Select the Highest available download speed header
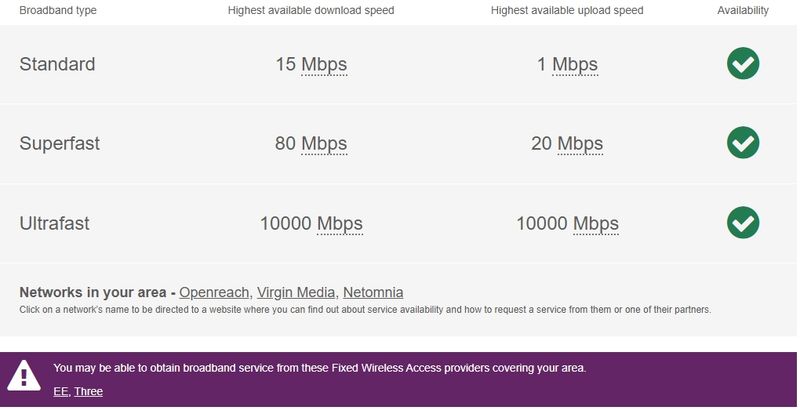Image resolution: width=800 pixels, height=410 pixels. [311, 10]
